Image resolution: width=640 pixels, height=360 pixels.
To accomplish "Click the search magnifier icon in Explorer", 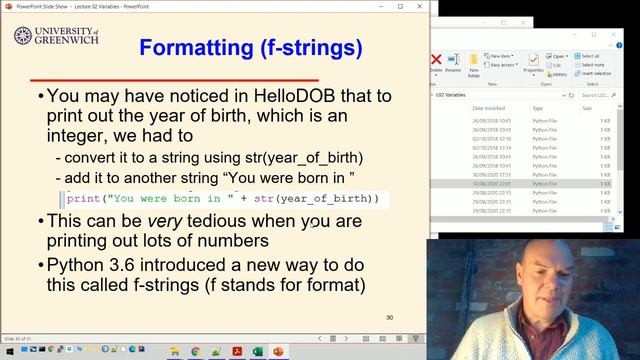I will pos(613,95).
